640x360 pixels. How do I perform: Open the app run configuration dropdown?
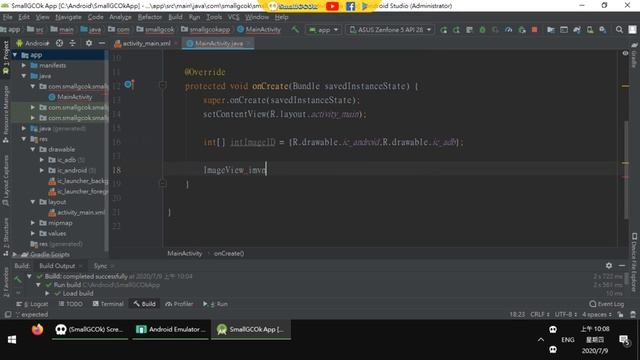(324, 30)
